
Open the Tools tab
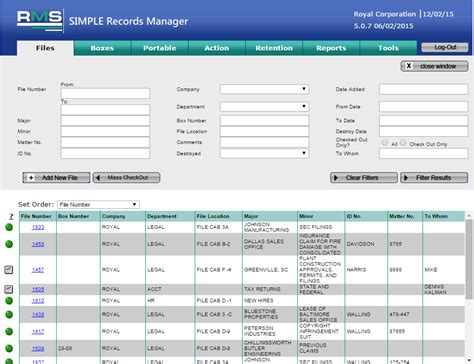pos(388,48)
